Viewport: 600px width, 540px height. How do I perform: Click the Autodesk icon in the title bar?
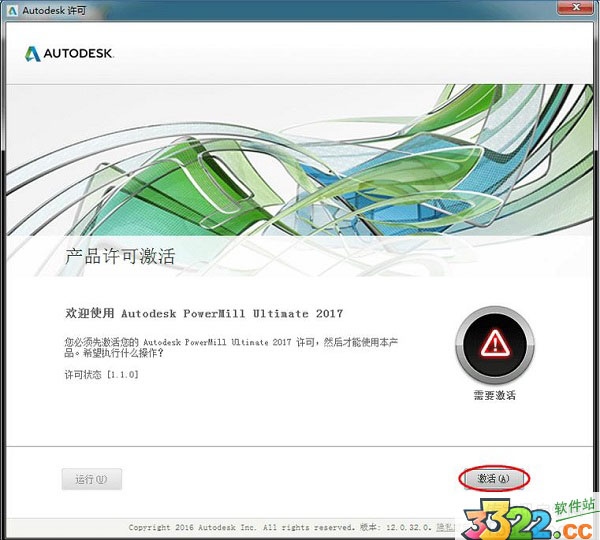[13, 10]
